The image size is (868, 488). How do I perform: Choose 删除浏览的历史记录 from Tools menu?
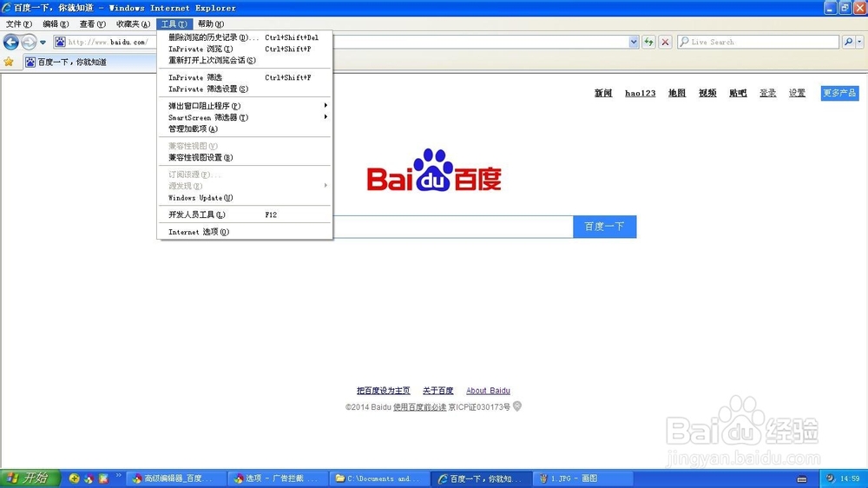tap(244, 37)
